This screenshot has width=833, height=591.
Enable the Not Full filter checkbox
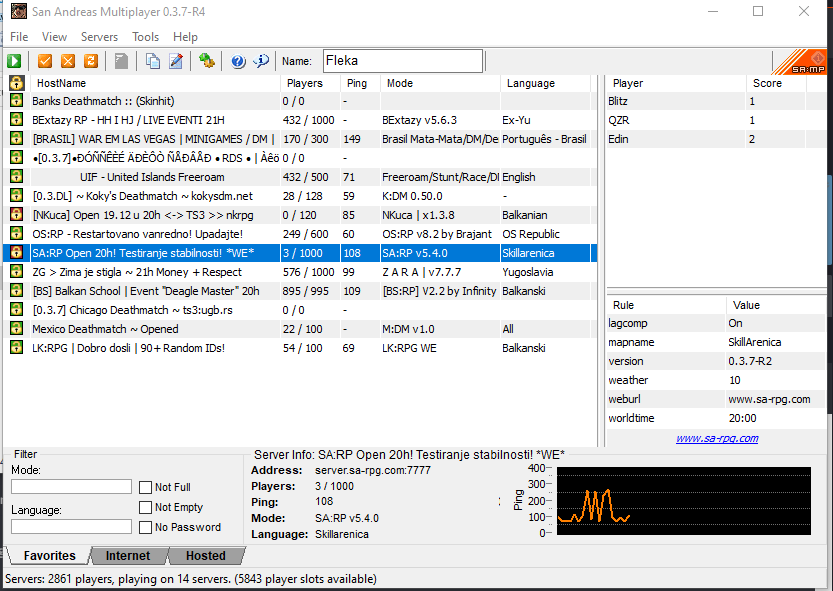coord(145,487)
